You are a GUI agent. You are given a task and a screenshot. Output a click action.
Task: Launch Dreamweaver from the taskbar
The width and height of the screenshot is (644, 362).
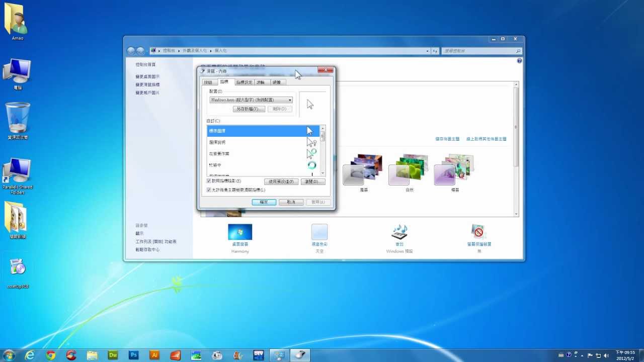(x=113, y=355)
